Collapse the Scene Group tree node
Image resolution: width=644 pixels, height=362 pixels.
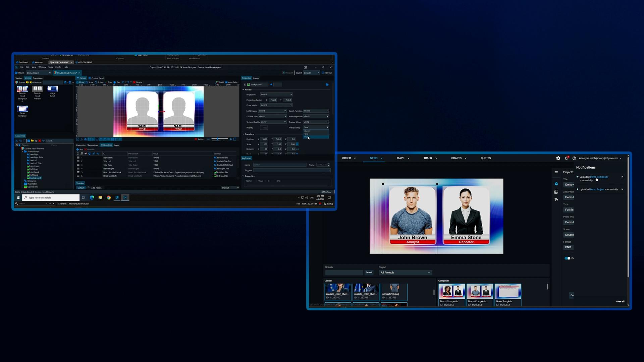pyautogui.click(x=22, y=152)
